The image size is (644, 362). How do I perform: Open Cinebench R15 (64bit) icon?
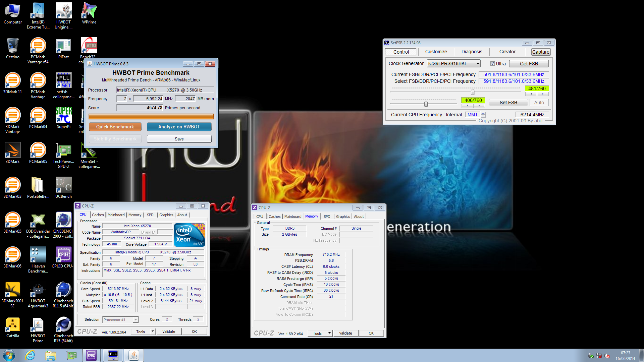63,329
